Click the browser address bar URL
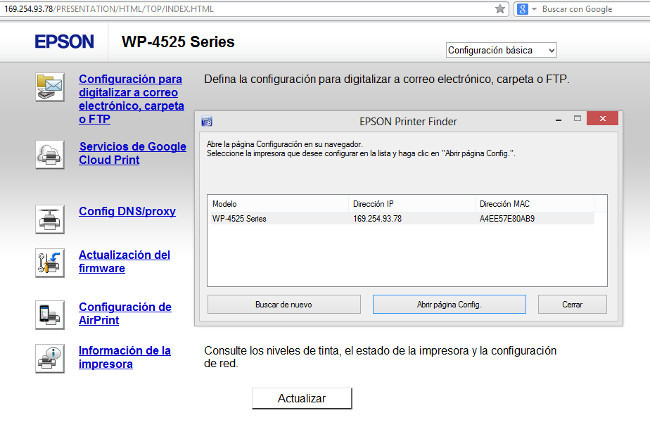Screen dimensions: 650x427 click(x=109, y=9)
